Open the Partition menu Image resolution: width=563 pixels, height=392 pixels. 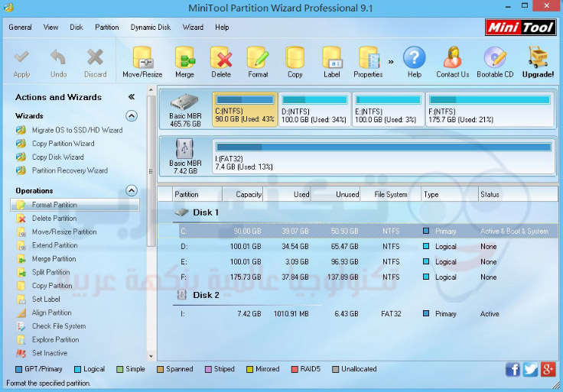pyautogui.click(x=107, y=28)
